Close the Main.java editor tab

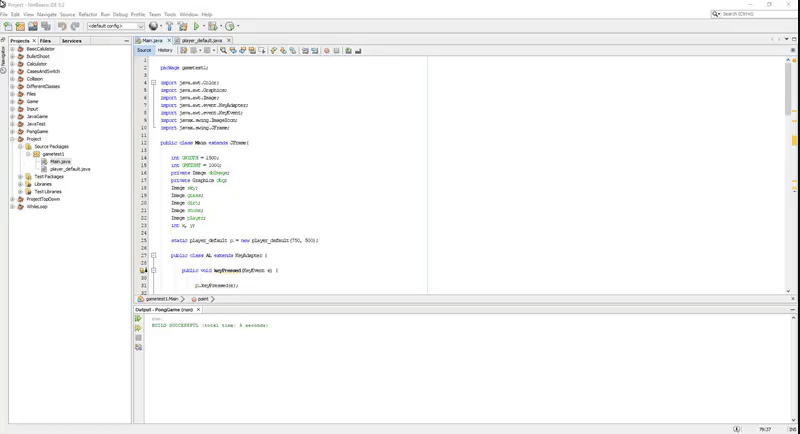coord(169,40)
